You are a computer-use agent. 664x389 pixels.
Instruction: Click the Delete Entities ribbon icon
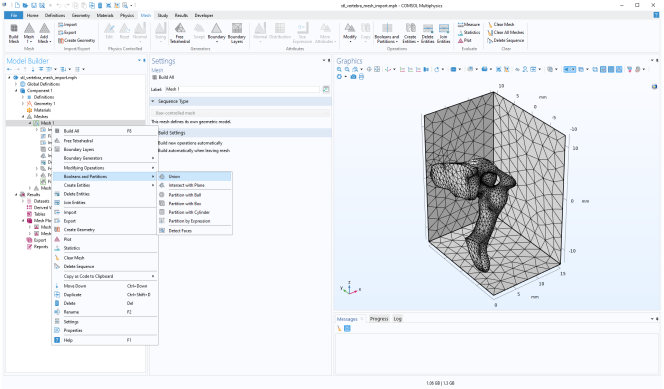(428, 33)
